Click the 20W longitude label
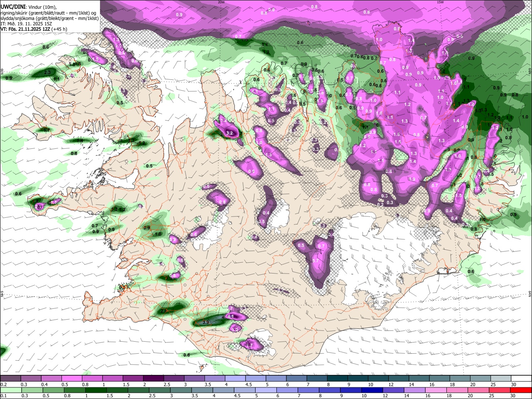Screen dimensions: 532x399 221,2
